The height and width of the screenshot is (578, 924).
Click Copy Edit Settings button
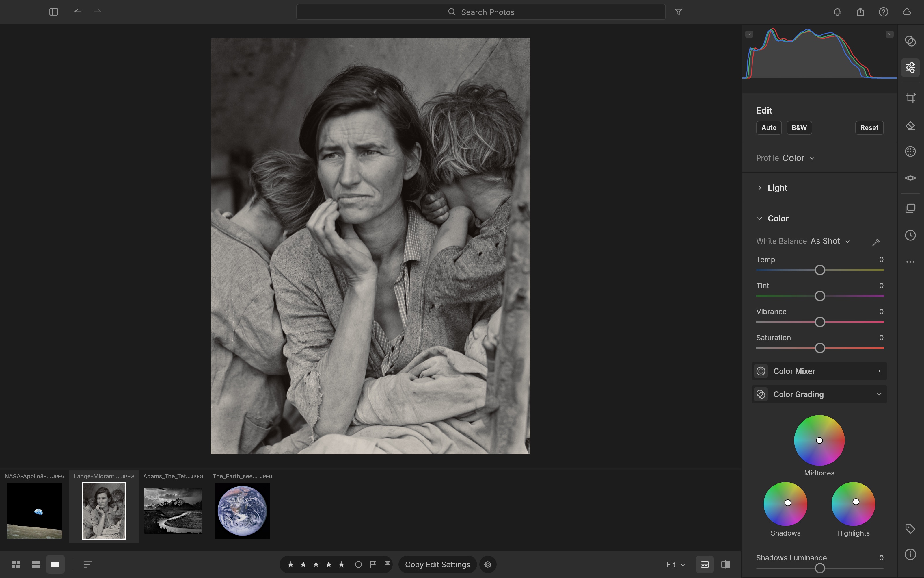(x=437, y=564)
